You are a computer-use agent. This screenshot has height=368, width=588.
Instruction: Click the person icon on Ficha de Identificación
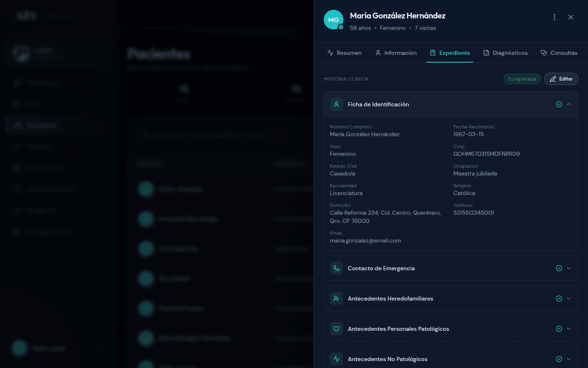tap(336, 104)
